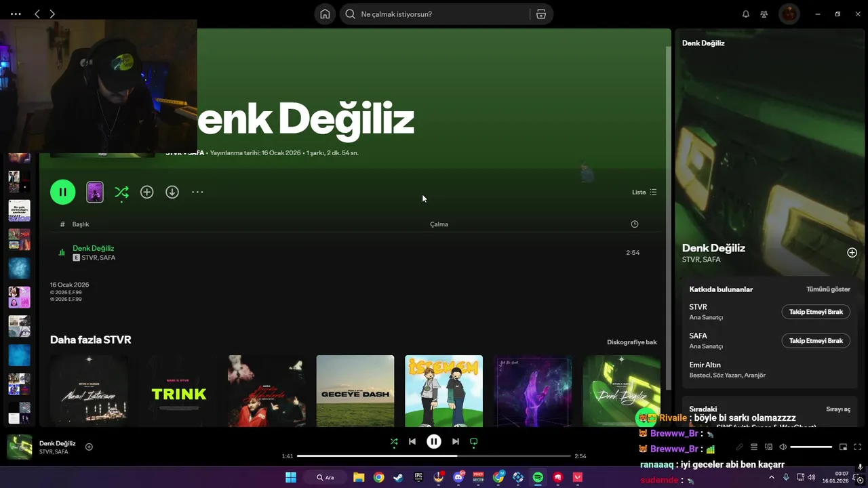The image size is (868, 488).
Task: Pause playback in the player bar
Action: 434,442
